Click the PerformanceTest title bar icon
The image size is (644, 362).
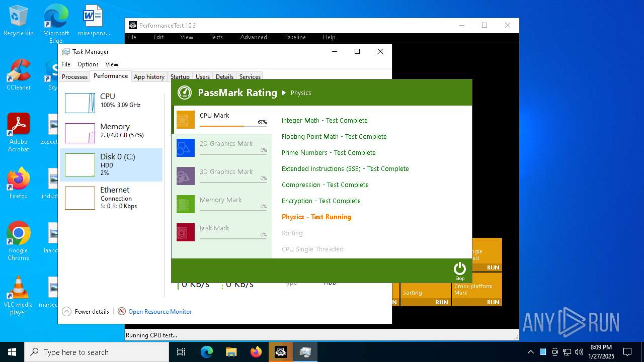click(x=133, y=25)
